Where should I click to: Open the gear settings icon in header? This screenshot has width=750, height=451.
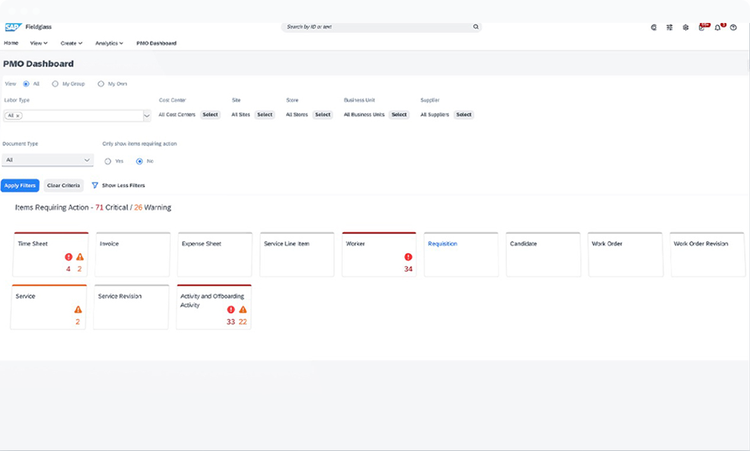pyautogui.click(x=685, y=27)
